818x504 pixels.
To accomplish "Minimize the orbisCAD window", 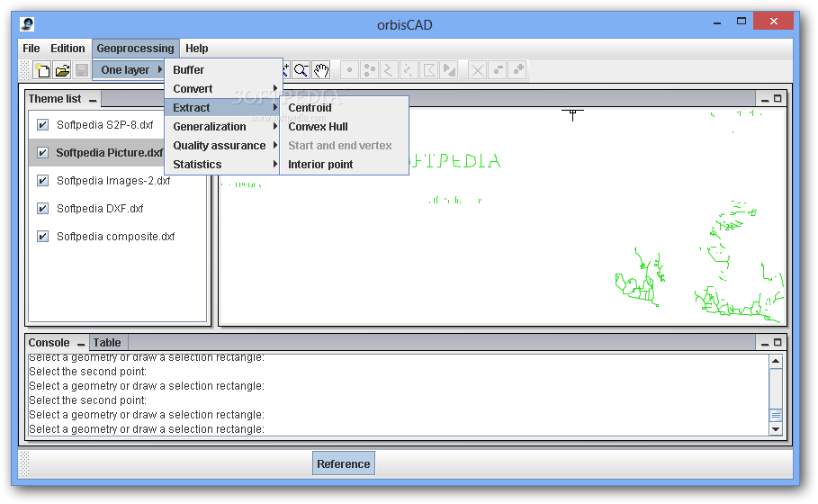I will (717, 23).
